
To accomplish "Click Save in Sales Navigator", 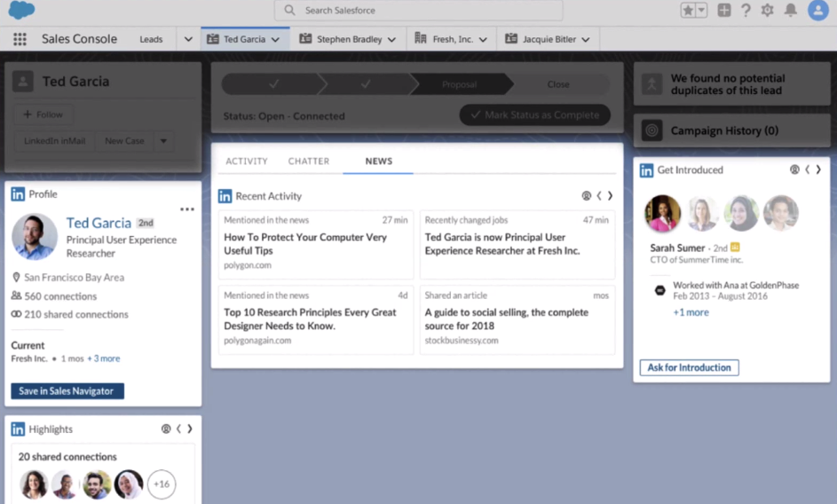I will point(67,390).
